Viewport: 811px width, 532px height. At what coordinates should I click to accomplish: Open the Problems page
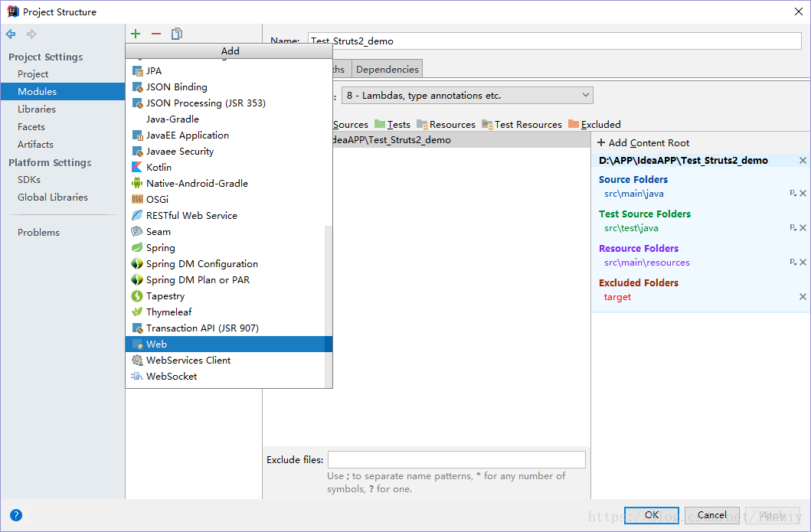[63, 232]
